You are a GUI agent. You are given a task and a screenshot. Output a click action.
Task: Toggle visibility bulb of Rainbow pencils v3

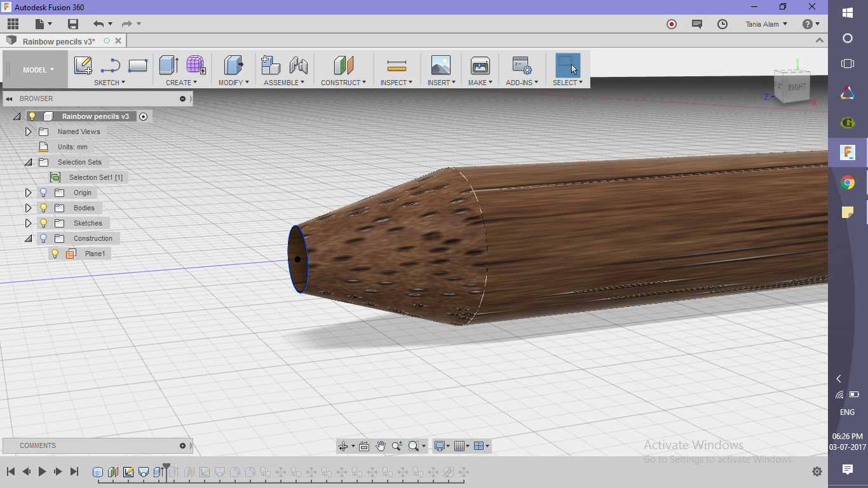point(32,116)
